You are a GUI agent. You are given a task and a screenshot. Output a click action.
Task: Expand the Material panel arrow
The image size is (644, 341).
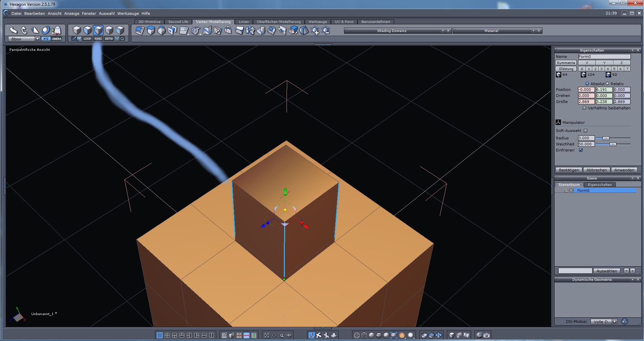pos(533,31)
